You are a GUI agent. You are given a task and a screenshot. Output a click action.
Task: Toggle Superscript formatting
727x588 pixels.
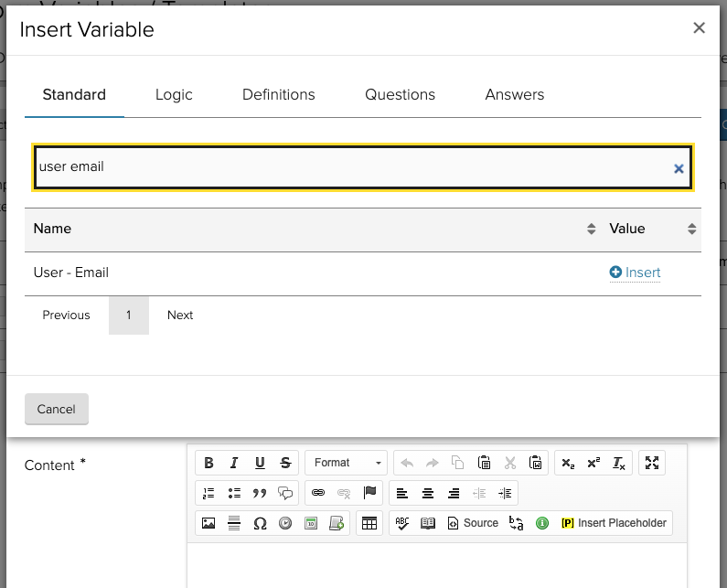[x=593, y=463]
